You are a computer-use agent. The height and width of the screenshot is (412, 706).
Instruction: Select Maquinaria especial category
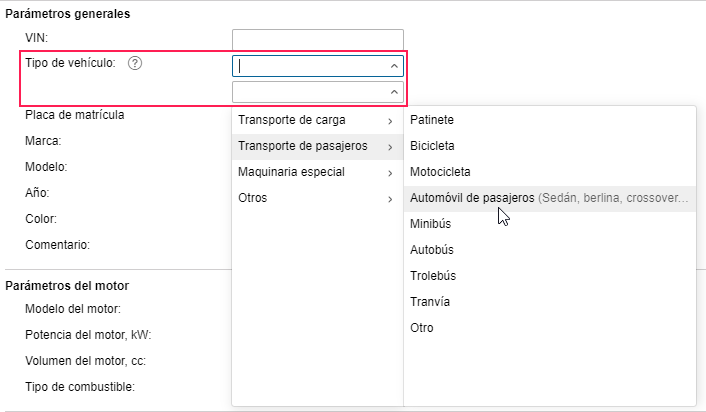coord(291,172)
